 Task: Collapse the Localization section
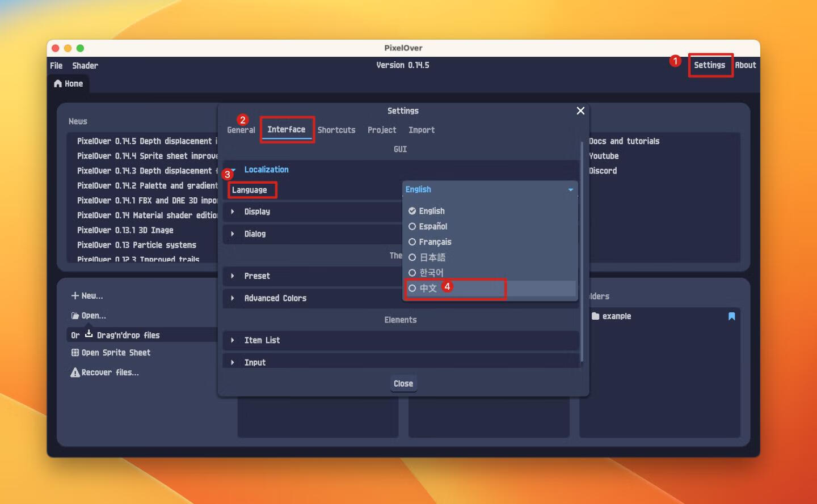[x=401, y=170]
